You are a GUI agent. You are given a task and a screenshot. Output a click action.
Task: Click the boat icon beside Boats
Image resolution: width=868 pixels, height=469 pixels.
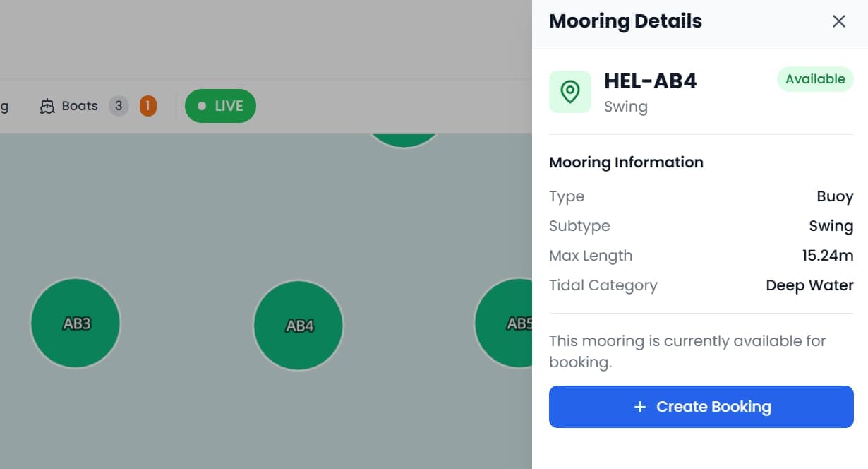coord(47,107)
